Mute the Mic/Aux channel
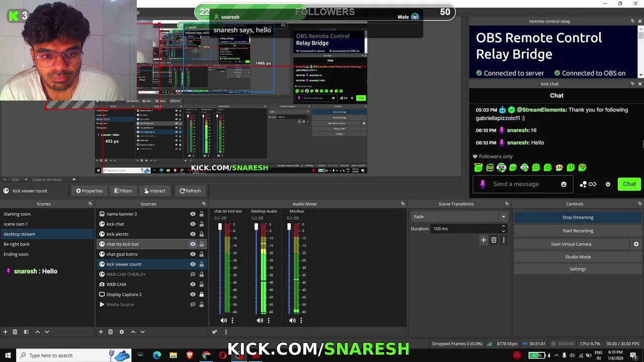The height and width of the screenshot is (362, 644). point(292,320)
